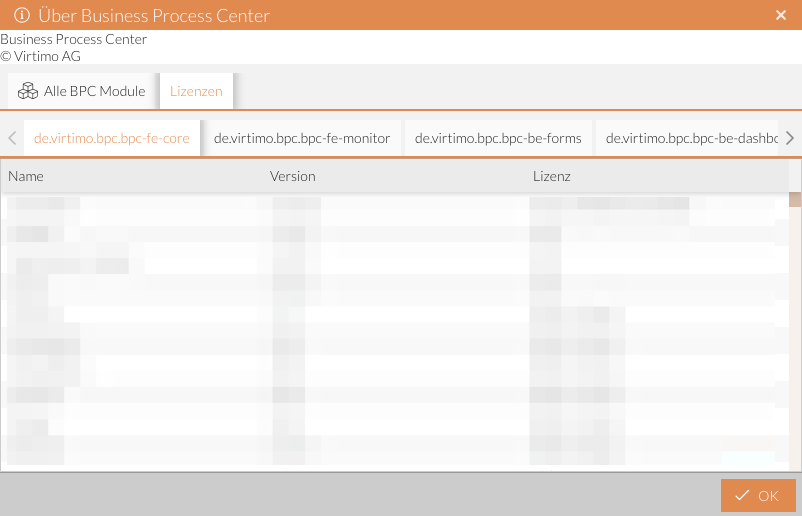Screen dimensions: 802x516
Task: Click the © Virtimo AG copyright text
Action: [40, 56]
